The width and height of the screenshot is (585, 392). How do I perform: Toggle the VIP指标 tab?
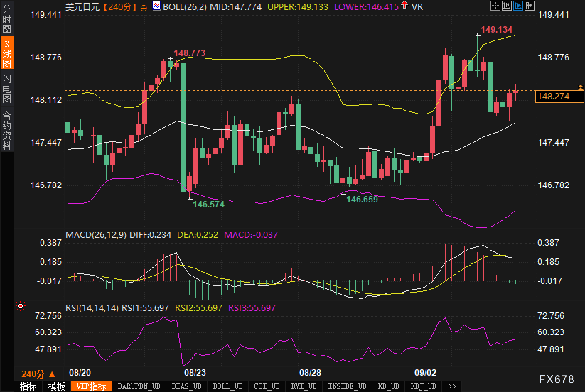91,386
